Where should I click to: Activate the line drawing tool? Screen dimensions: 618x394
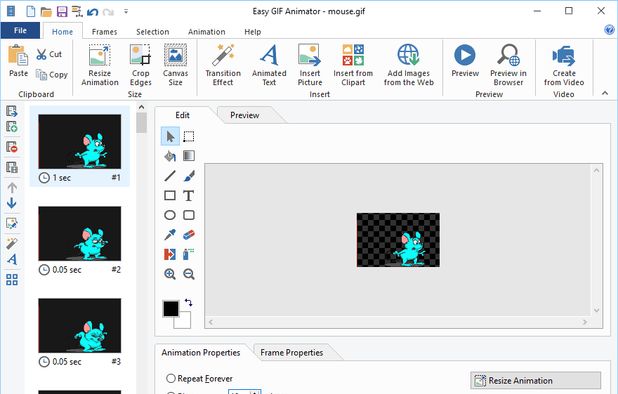[170, 176]
